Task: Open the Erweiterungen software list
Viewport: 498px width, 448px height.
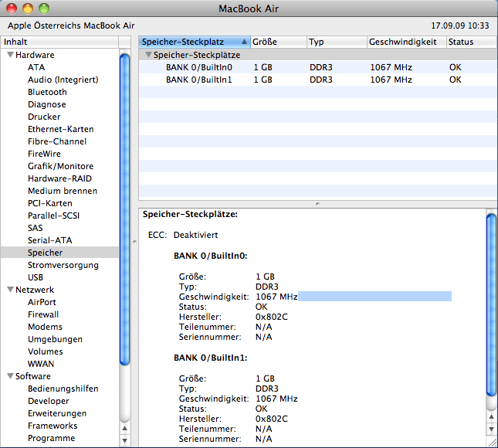Action: tap(58, 413)
